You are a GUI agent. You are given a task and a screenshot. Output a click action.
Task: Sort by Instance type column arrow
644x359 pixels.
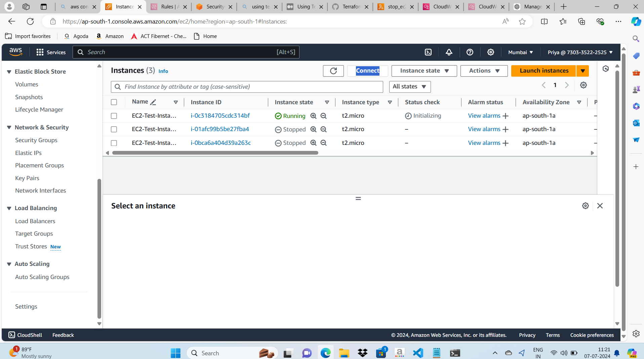pos(390,102)
